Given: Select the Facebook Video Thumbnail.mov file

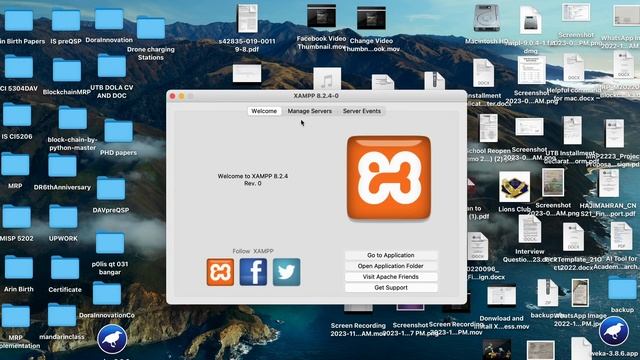Looking at the screenshot, I should click(321, 16).
